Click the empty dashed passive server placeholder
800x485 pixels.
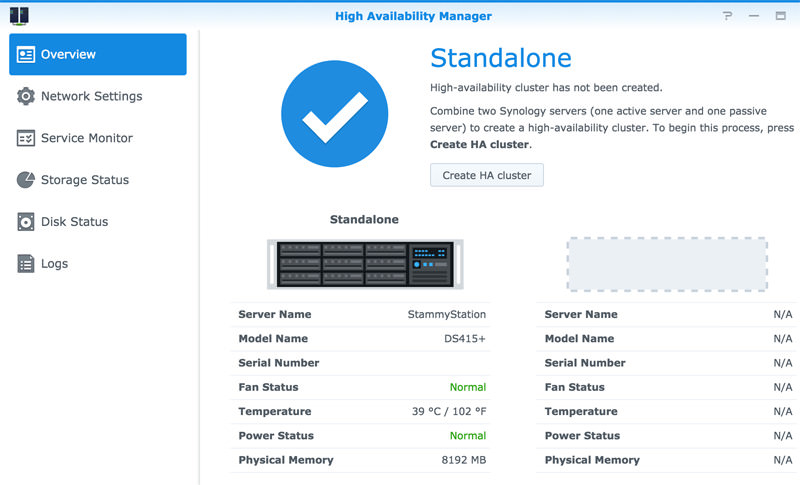667,264
